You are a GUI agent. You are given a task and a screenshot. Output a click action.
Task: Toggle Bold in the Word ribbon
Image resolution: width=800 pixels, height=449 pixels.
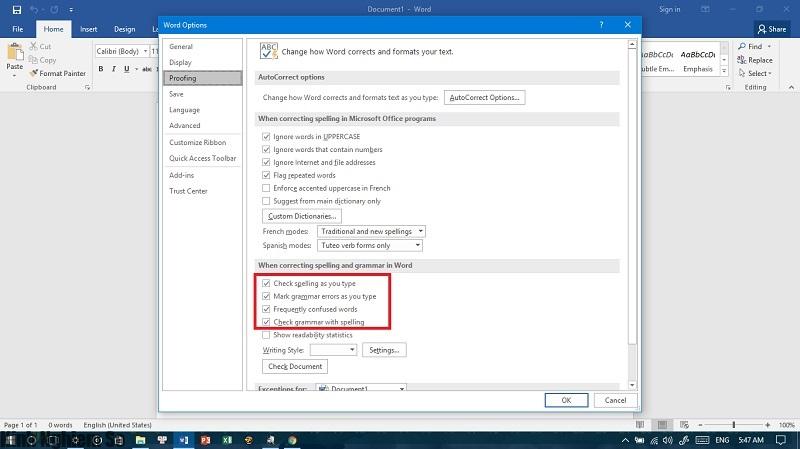(101, 69)
